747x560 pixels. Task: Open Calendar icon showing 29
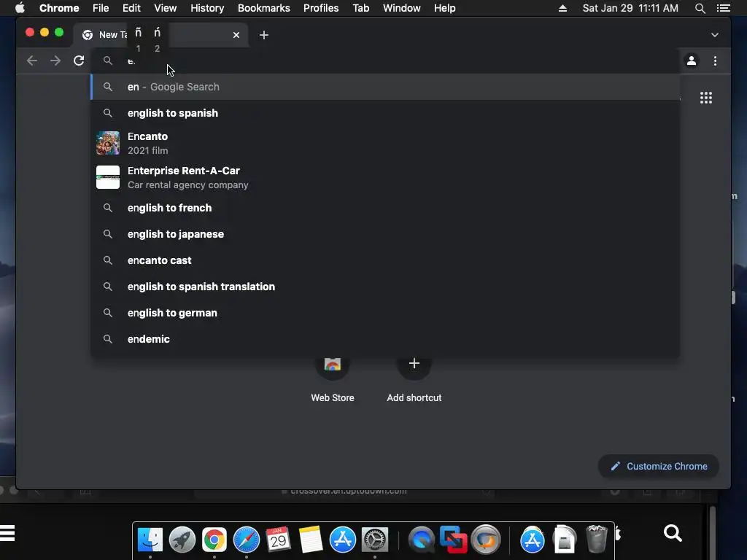coord(278,540)
